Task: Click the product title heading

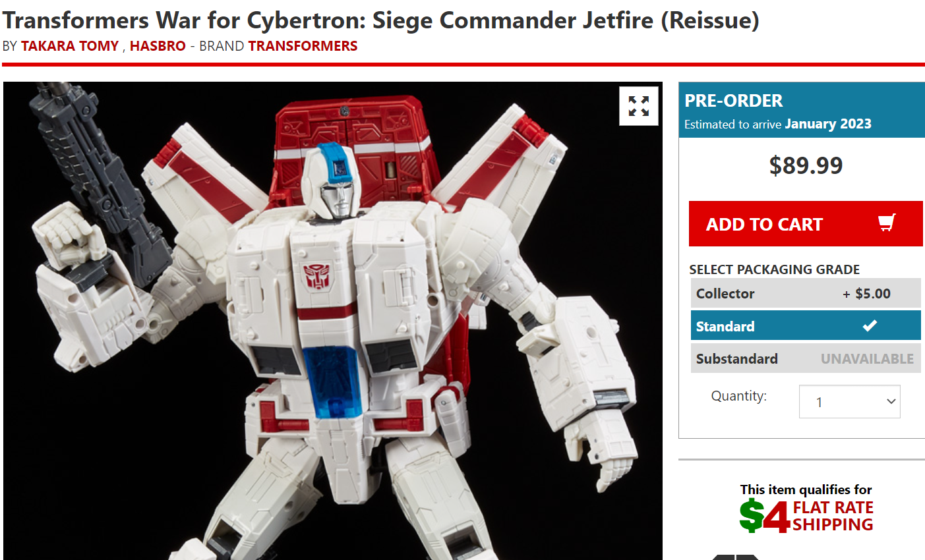Action: click(x=381, y=20)
